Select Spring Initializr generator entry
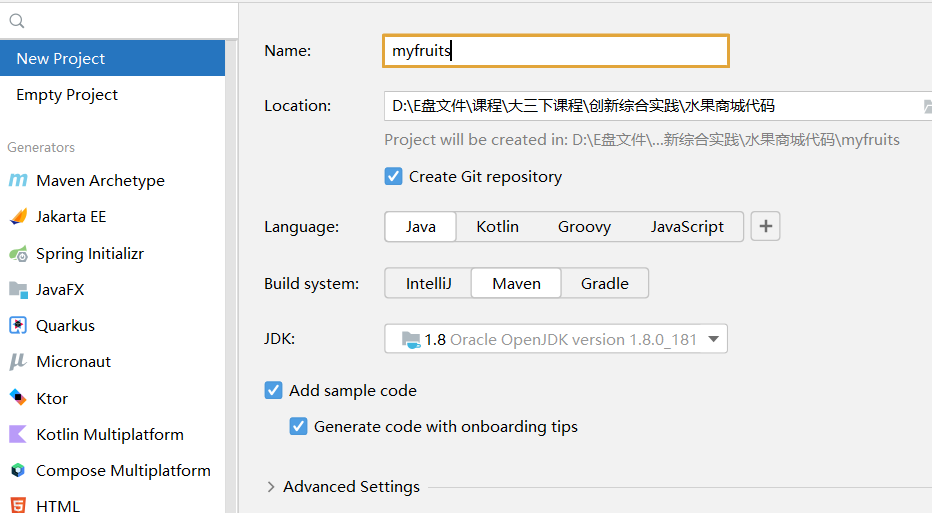This screenshot has height=513, width=932. 112,254
